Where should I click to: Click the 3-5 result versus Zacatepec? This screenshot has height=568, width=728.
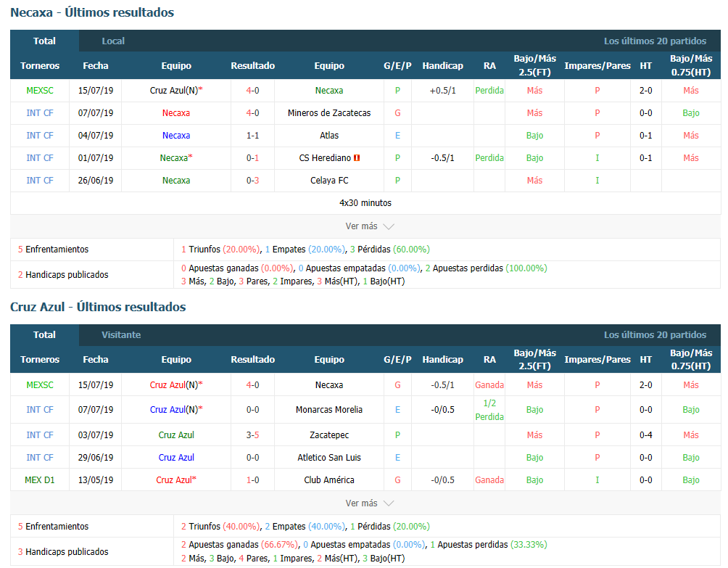tap(252, 435)
